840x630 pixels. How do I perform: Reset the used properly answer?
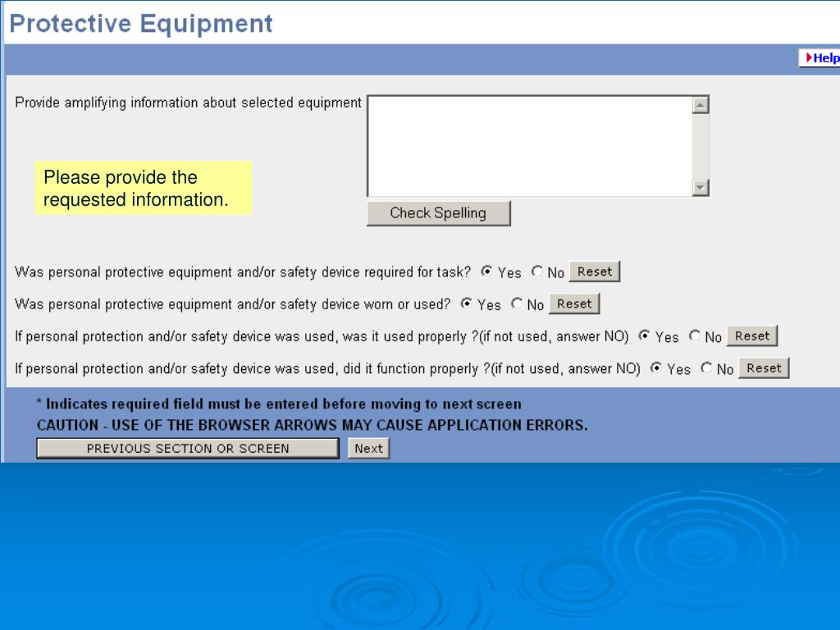pos(752,336)
